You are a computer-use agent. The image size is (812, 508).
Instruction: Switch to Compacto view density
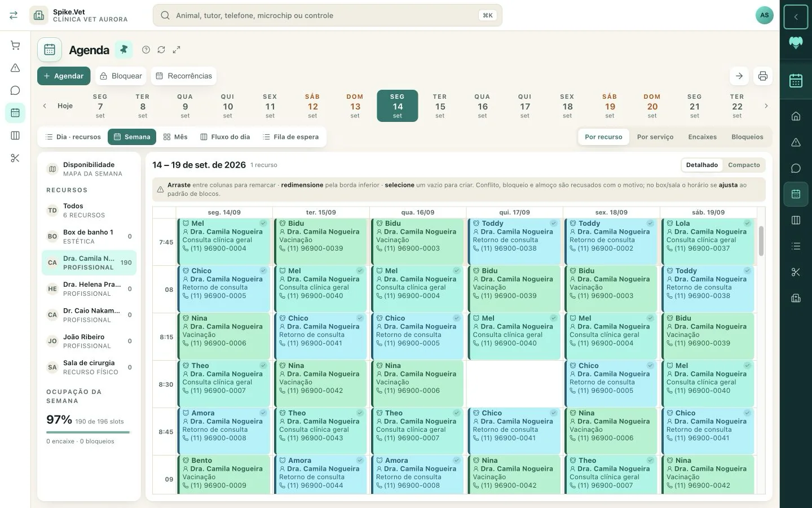pos(744,165)
